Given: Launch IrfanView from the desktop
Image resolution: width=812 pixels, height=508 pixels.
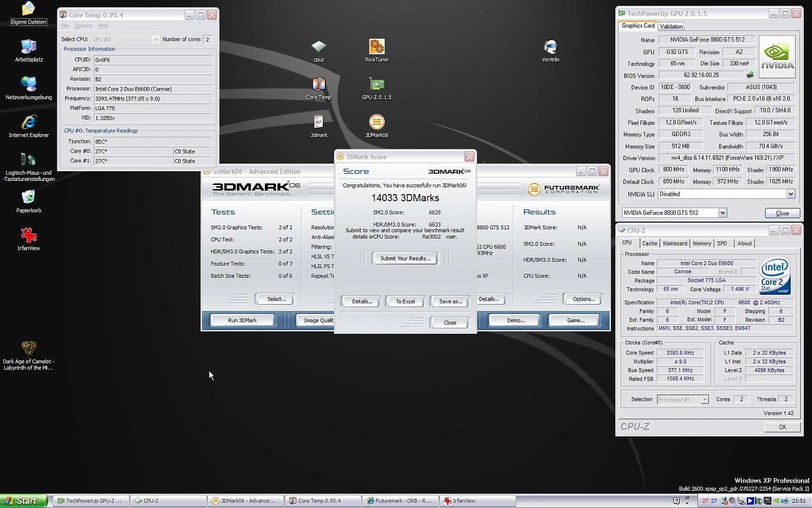Looking at the screenshot, I should click(28, 239).
